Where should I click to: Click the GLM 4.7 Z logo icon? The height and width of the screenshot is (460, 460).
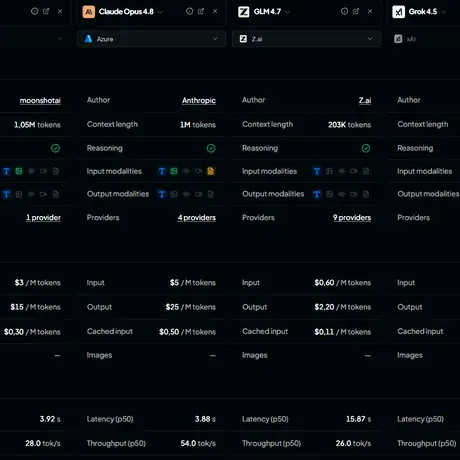[244, 12]
